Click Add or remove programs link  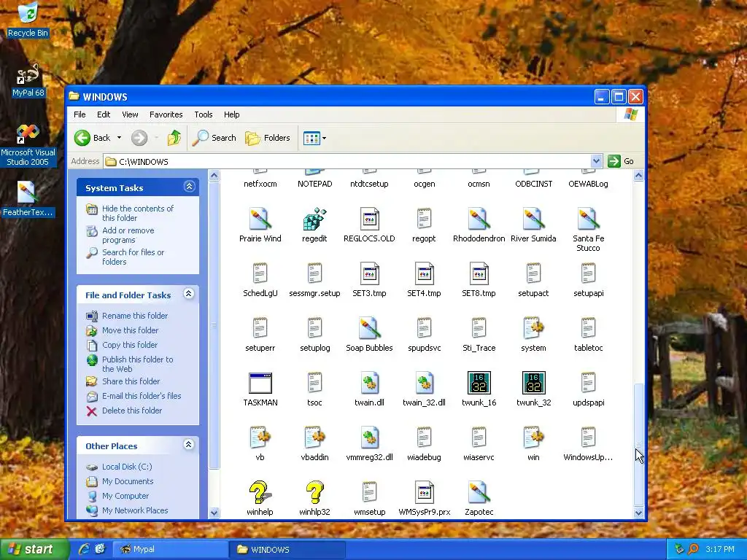128,235
